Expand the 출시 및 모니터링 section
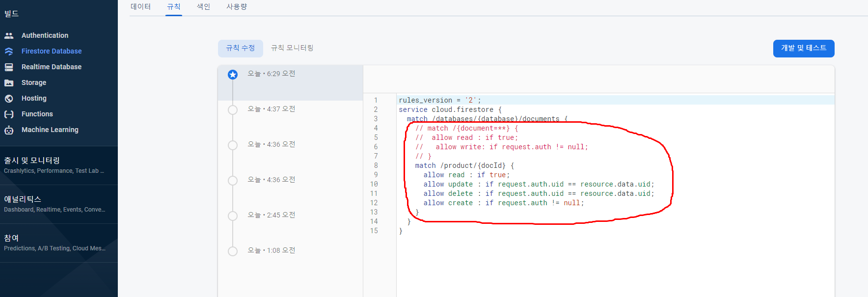The height and width of the screenshot is (297, 868). (x=59, y=165)
